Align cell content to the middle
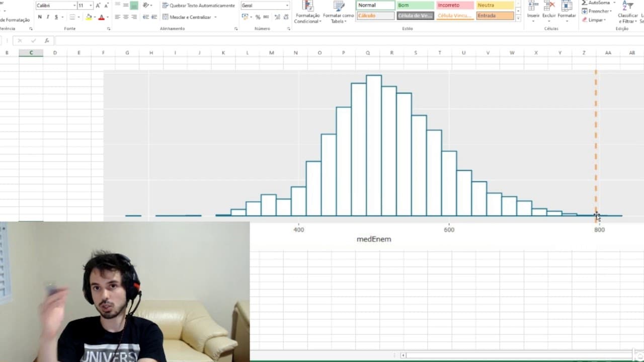The height and width of the screenshot is (362, 644). click(125, 6)
